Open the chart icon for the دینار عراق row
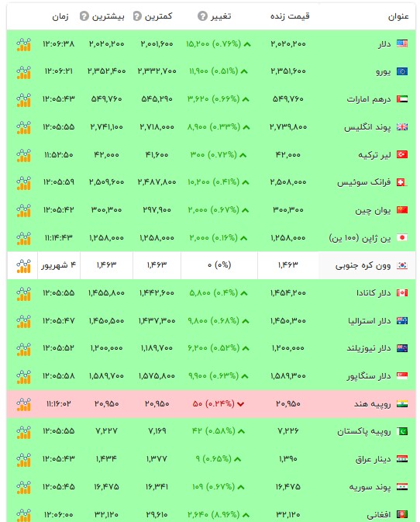The image size is (420, 522). pos(23,459)
